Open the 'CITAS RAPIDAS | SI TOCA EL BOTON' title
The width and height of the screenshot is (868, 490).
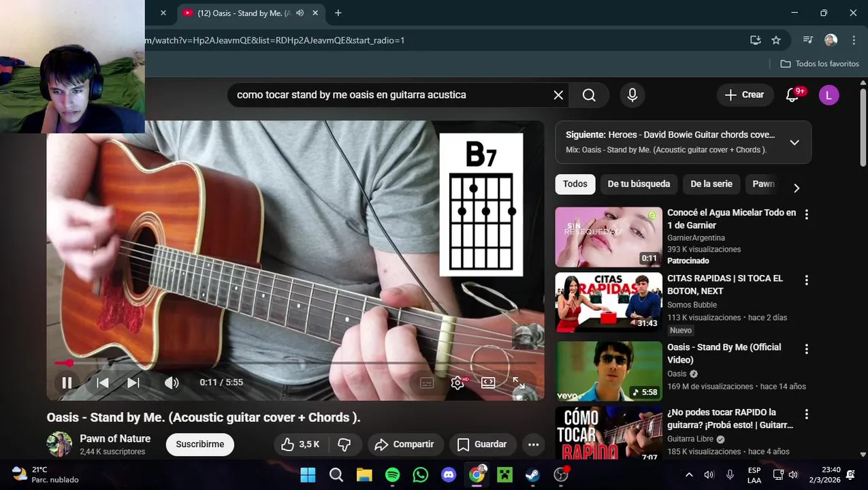pos(725,284)
